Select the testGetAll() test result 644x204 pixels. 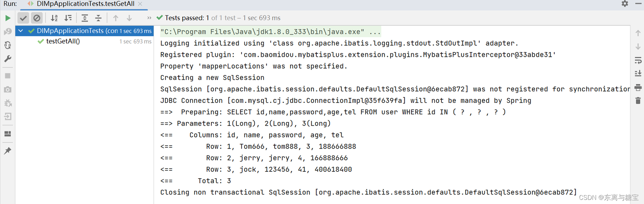point(63,41)
